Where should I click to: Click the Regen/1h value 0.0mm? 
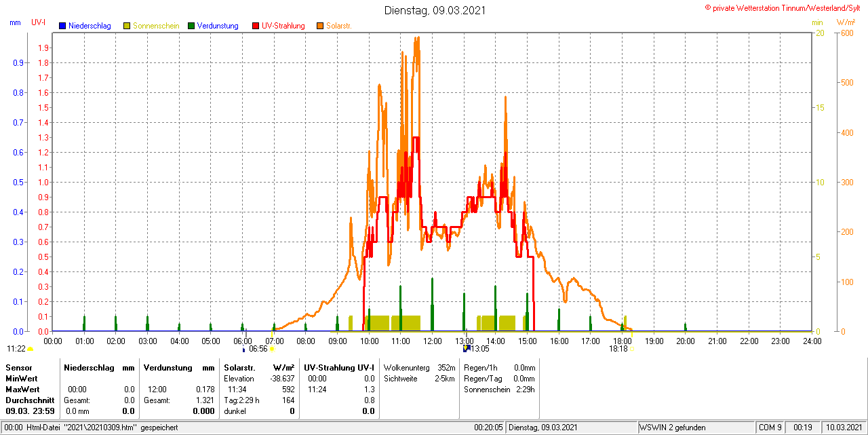click(x=525, y=367)
